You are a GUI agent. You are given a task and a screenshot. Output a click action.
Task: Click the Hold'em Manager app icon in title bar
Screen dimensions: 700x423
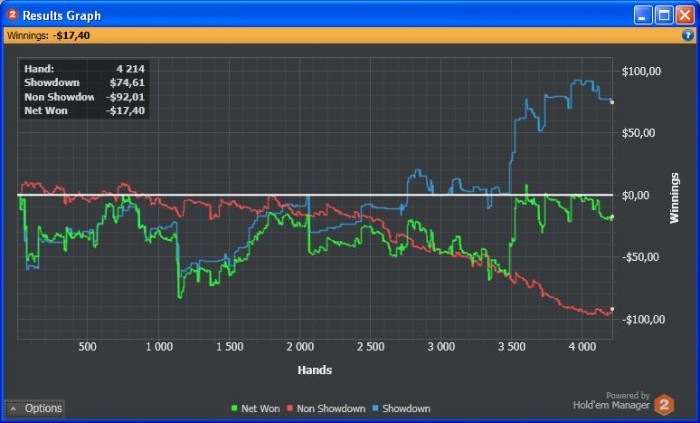[x=12, y=15]
